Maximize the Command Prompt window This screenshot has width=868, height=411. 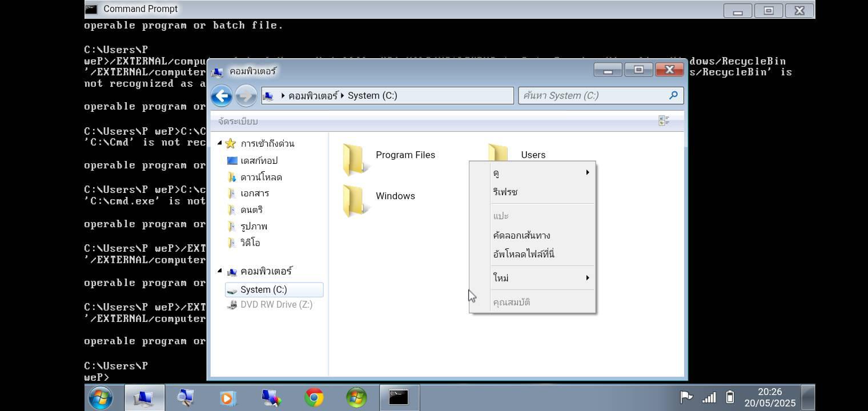pos(769,10)
